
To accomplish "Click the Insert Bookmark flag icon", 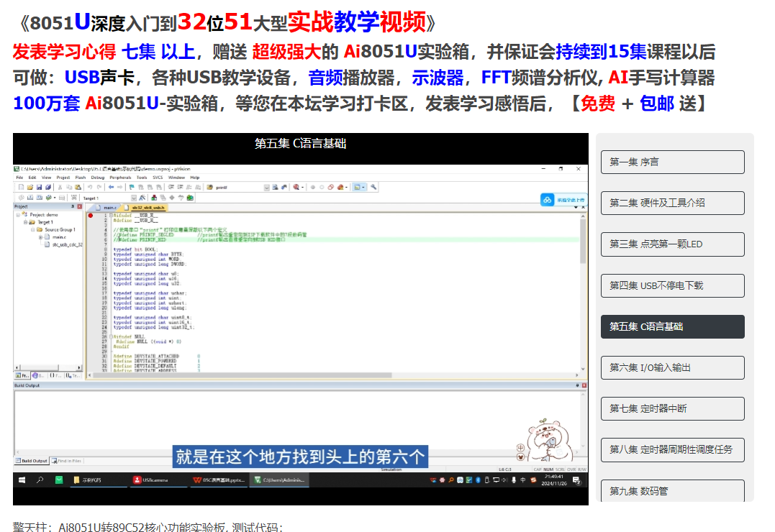I will tap(132, 187).
